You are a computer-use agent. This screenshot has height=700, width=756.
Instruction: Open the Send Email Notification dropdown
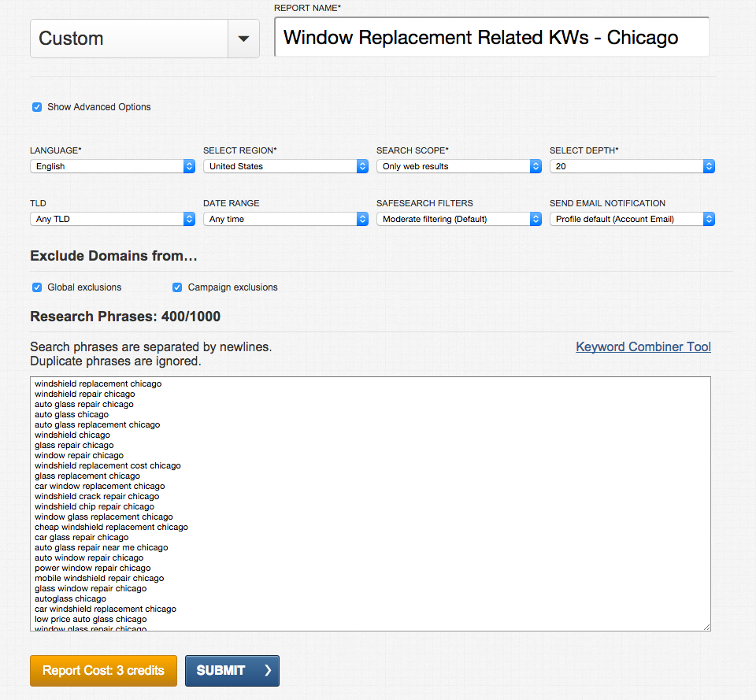[632, 219]
